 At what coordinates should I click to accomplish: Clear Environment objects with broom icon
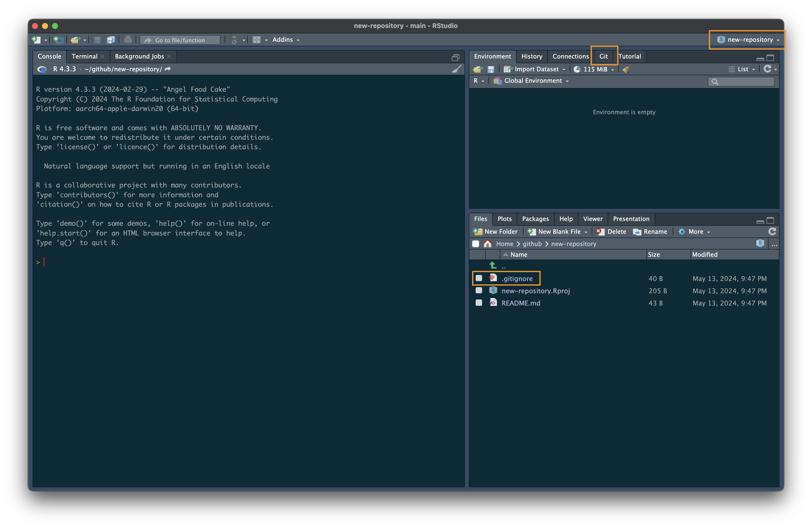tap(626, 69)
